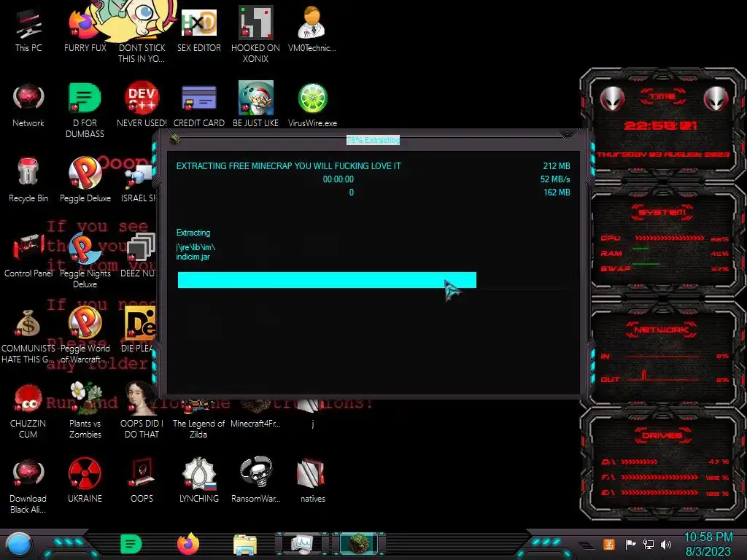Click the 52 MB/s speed value
Screen dimensions: 747x560
pyautogui.click(x=555, y=179)
